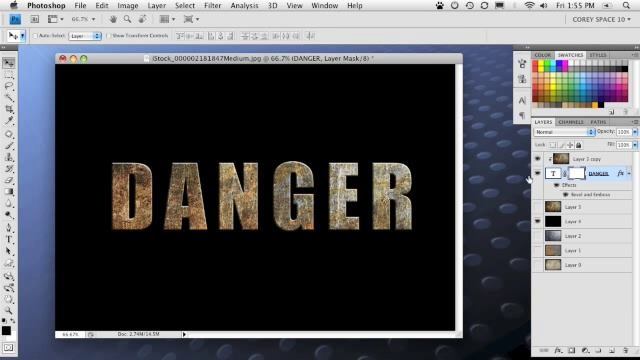Click the lock transparent pixels icon
This screenshot has width=640, height=360.
(553, 145)
